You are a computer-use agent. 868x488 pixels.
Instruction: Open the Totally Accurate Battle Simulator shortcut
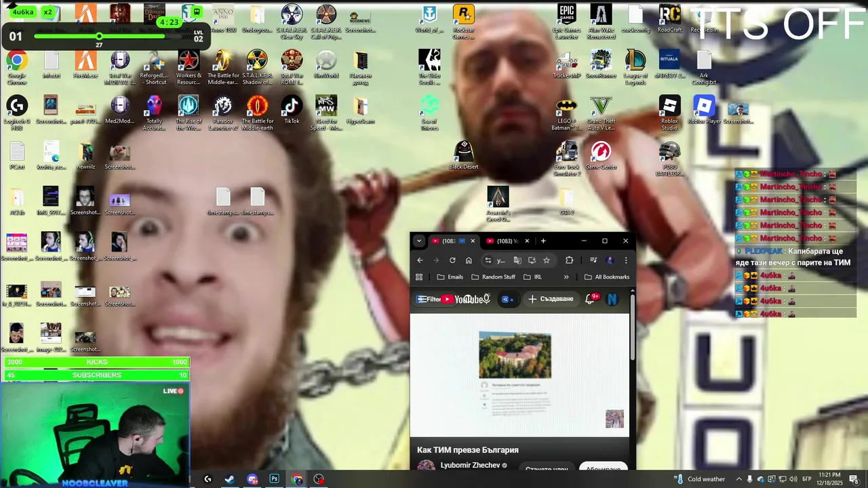(154, 113)
